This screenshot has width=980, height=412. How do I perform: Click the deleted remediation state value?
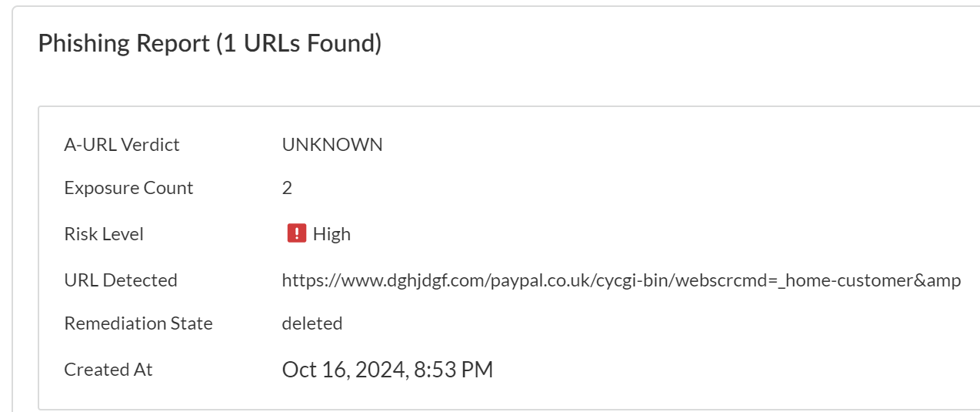pos(312,323)
